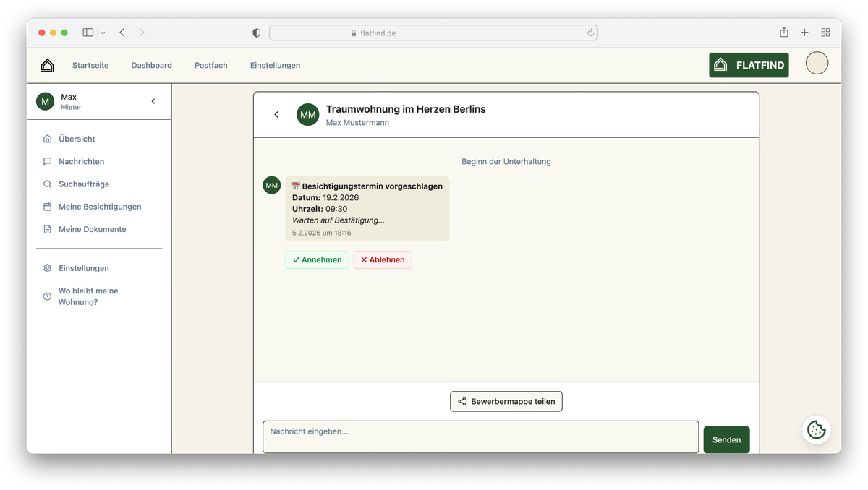
Task: Open Suchaufträge via the magnifier icon
Action: click(47, 184)
